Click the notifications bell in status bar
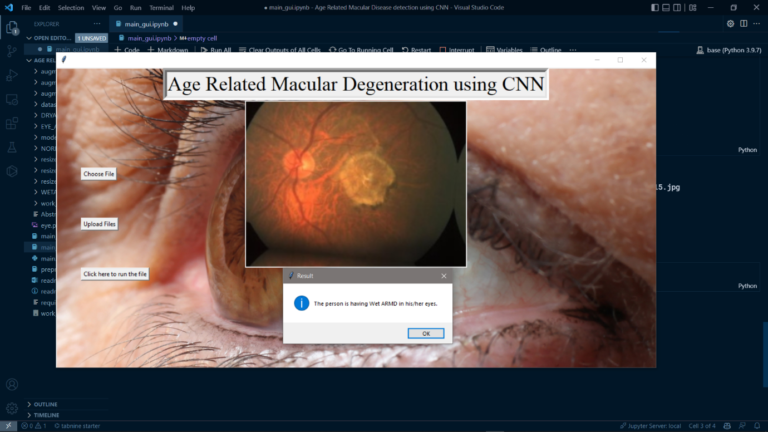 [757, 426]
